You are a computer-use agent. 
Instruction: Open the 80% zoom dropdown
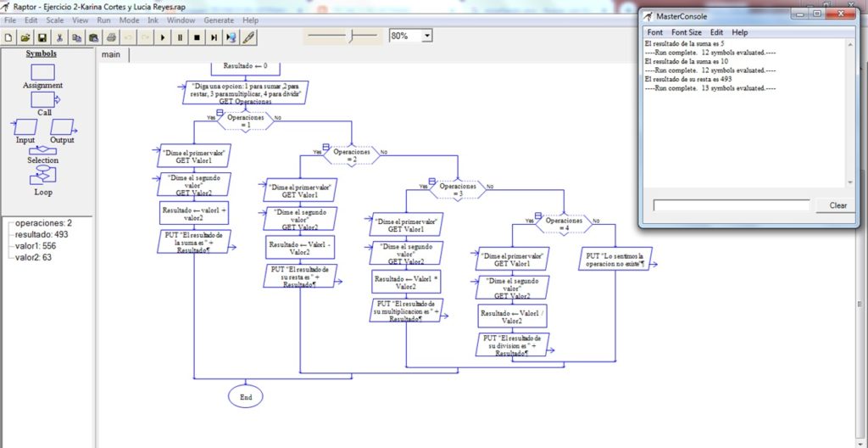coord(426,36)
